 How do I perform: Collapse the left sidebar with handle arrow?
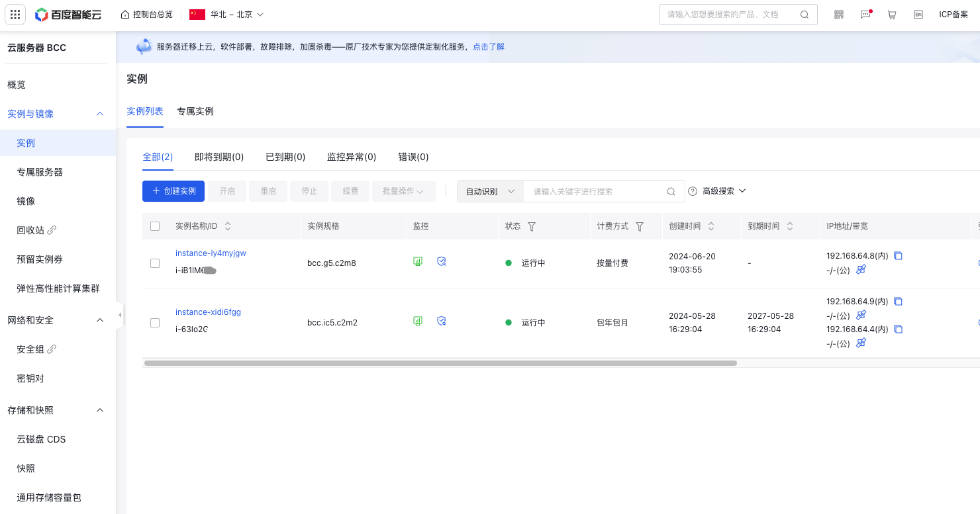[x=120, y=315]
